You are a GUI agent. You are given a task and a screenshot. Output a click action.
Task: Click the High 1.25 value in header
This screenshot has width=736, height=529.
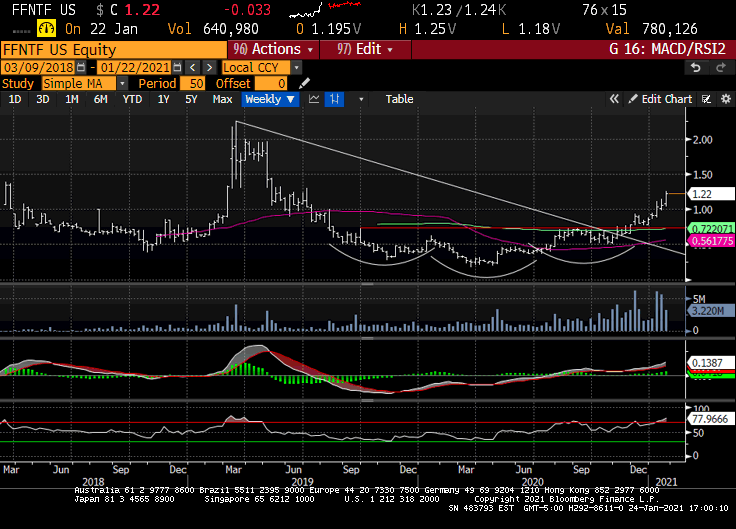(x=428, y=29)
